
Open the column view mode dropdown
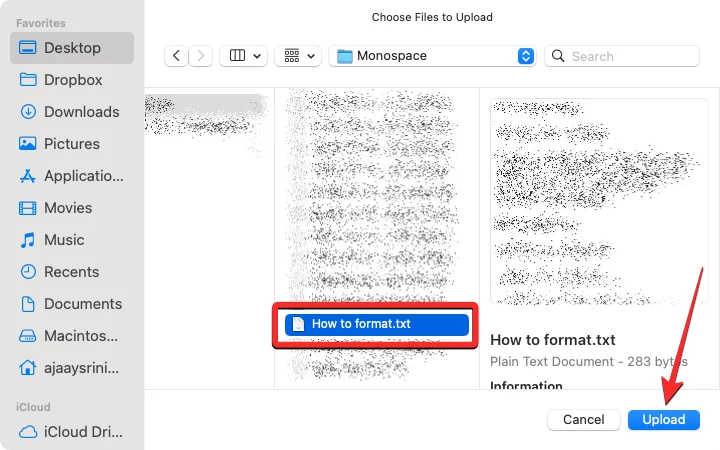[x=243, y=56]
